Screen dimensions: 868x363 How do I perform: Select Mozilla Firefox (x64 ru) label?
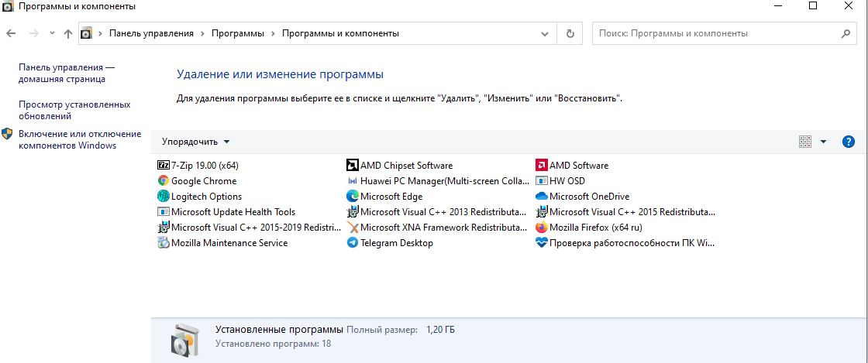pyautogui.click(x=596, y=227)
